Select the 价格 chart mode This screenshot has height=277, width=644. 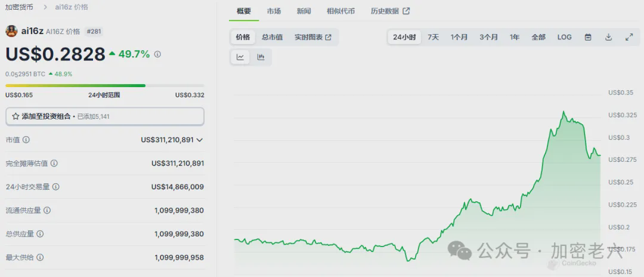(243, 37)
